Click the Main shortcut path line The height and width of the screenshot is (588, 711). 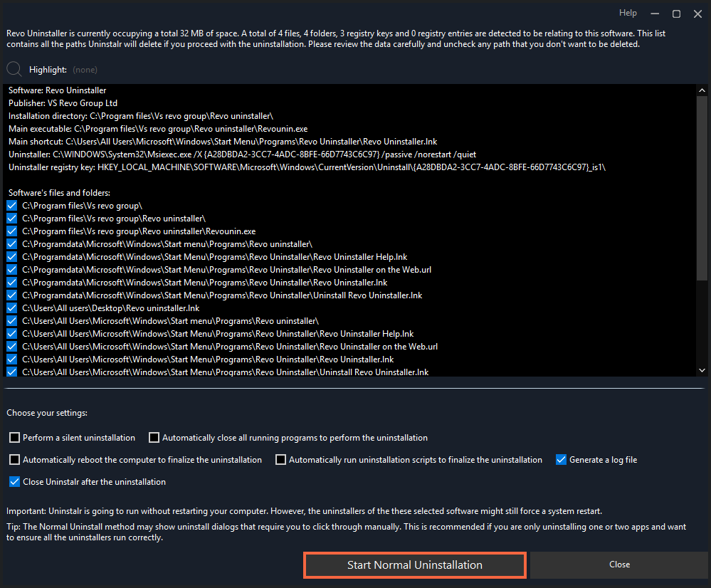coord(223,142)
